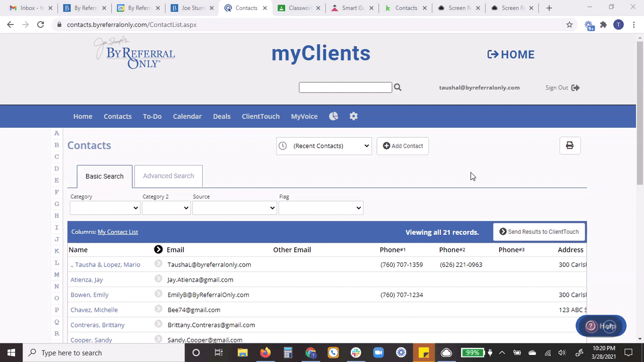
Task: Bookmark this page with star icon
Action: click(x=570, y=25)
